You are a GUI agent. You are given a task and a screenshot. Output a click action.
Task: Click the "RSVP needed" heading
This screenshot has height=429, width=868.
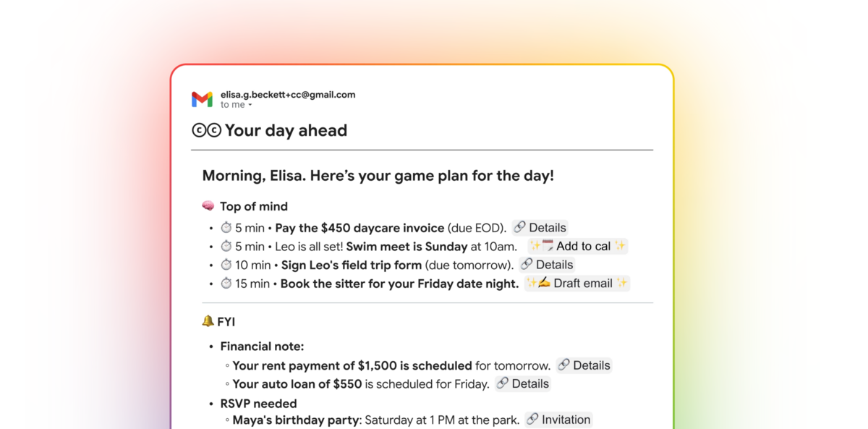click(x=258, y=403)
